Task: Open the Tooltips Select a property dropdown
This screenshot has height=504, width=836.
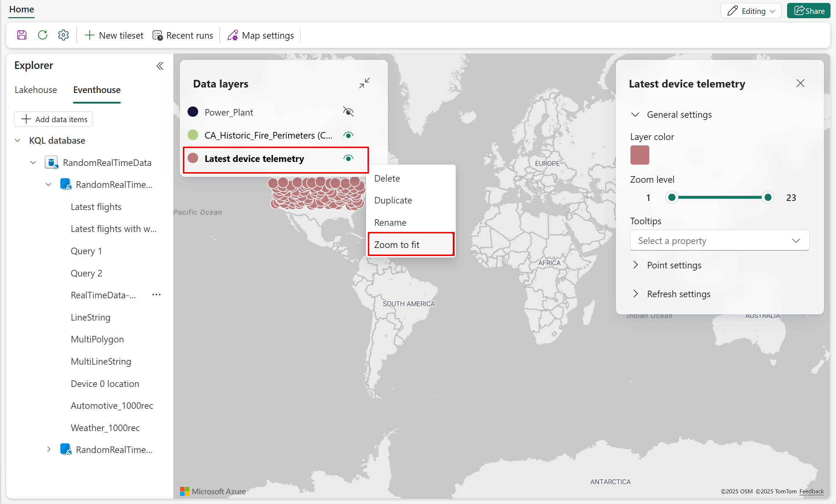Action: tap(719, 241)
